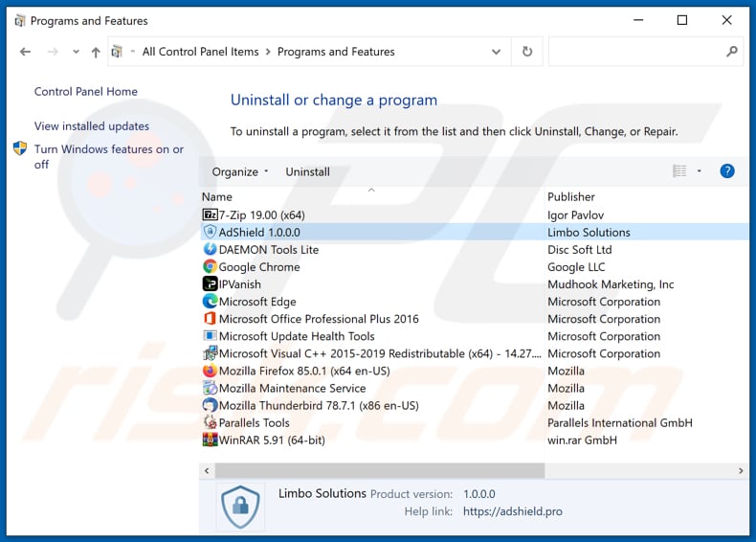Click the Mozilla Firefox icon
Viewport: 756px width, 542px height.
(210, 371)
